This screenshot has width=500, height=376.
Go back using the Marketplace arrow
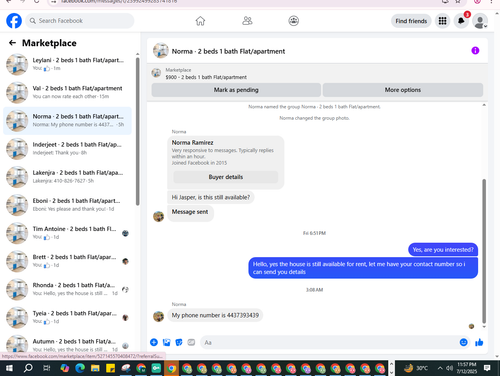coord(12,43)
